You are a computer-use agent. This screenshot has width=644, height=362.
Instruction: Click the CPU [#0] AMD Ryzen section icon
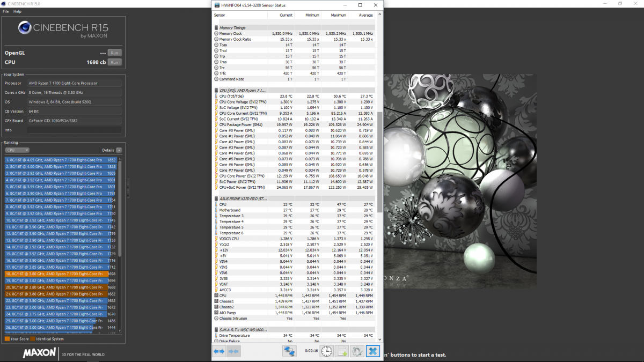click(216, 91)
